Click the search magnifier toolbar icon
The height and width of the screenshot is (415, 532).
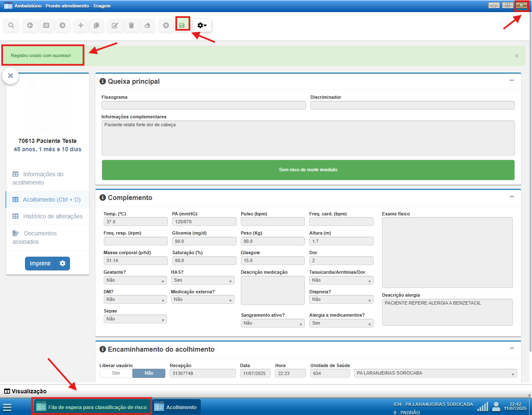click(x=11, y=25)
